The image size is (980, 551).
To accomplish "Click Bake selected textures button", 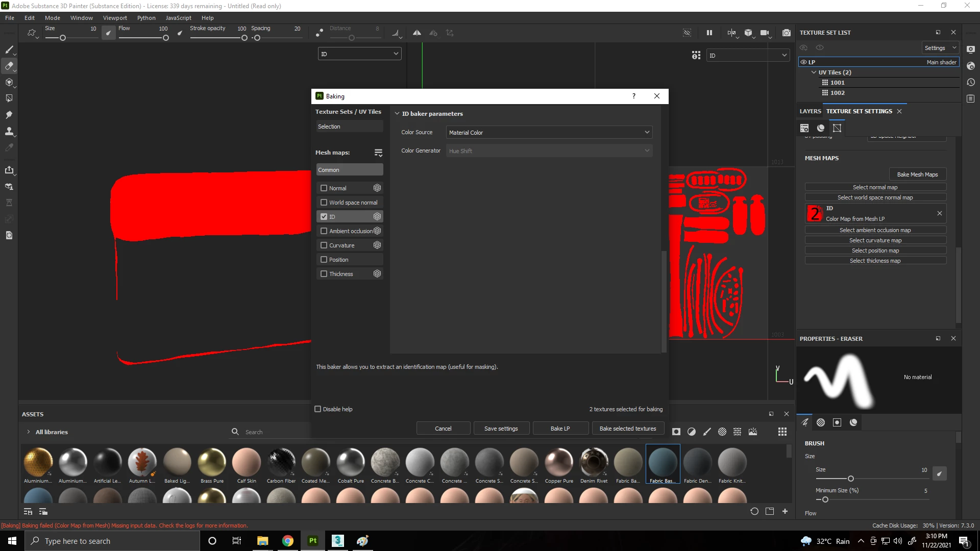I will click(x=627, y=429).
